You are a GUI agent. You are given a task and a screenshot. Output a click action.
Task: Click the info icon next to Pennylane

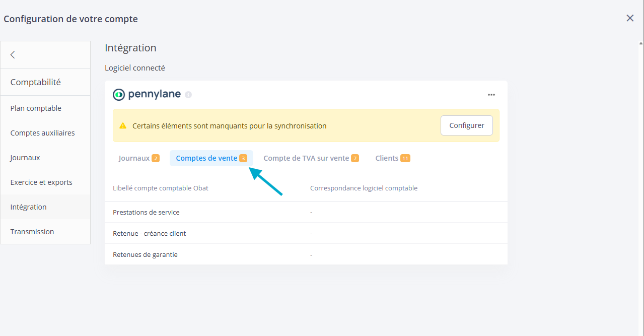(188, 95)
